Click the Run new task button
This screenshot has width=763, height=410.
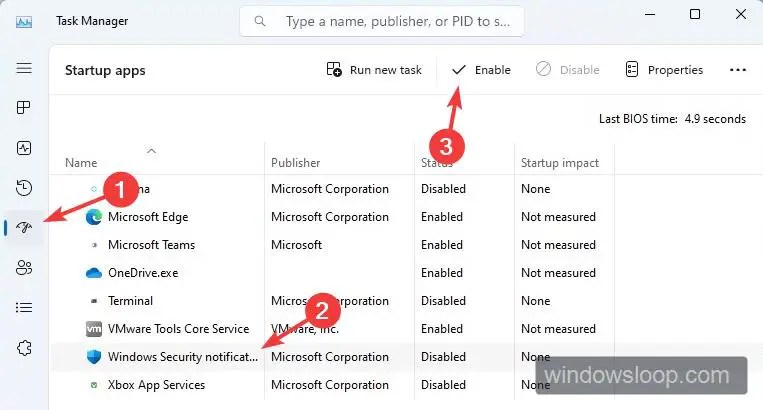[x=374, y=70]
